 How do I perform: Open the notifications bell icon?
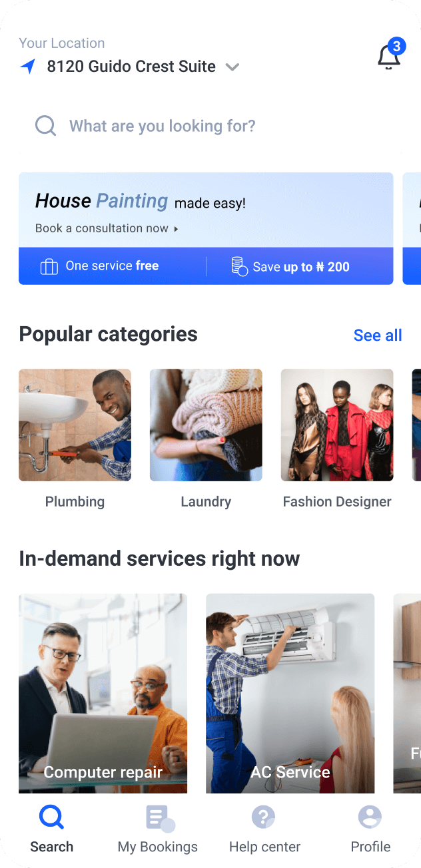390,56
